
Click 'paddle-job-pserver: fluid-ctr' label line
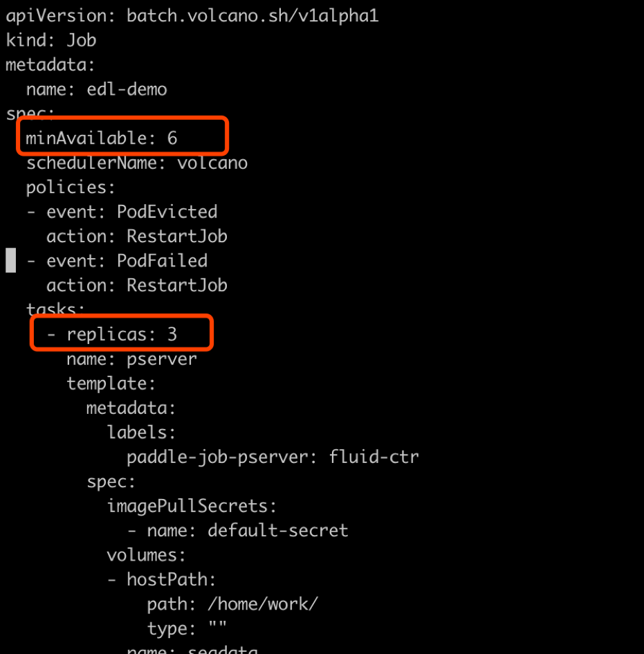point(273,457)
